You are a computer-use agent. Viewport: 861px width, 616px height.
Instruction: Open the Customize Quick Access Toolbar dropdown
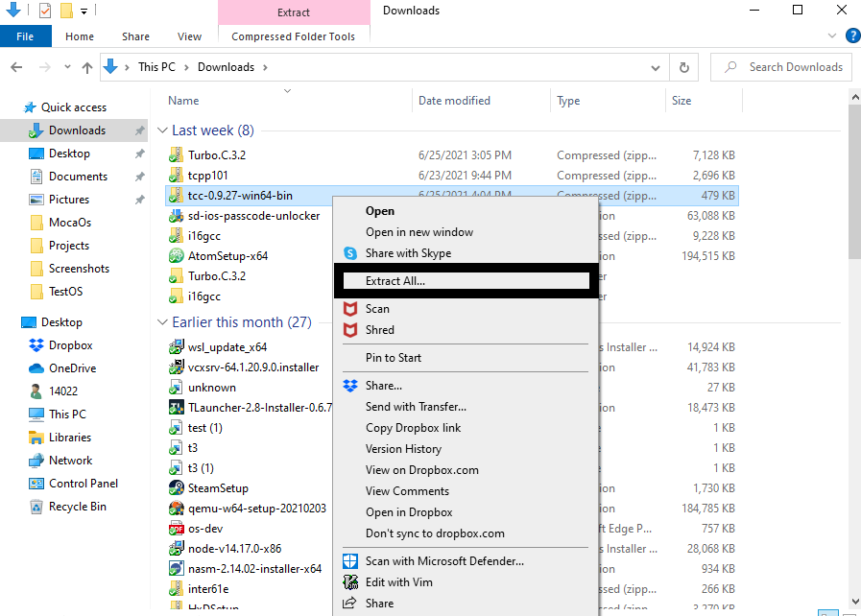click(84, 11)
